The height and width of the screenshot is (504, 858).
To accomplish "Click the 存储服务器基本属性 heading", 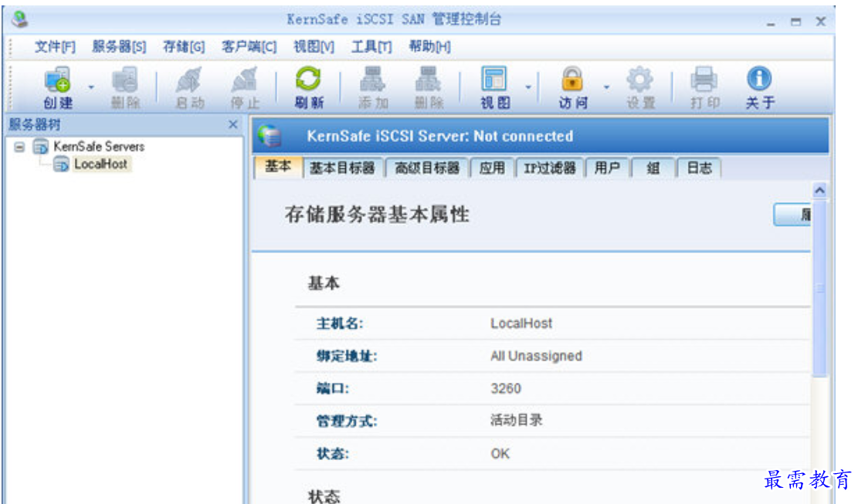I will pyautogui.click(x=376, y=215).
